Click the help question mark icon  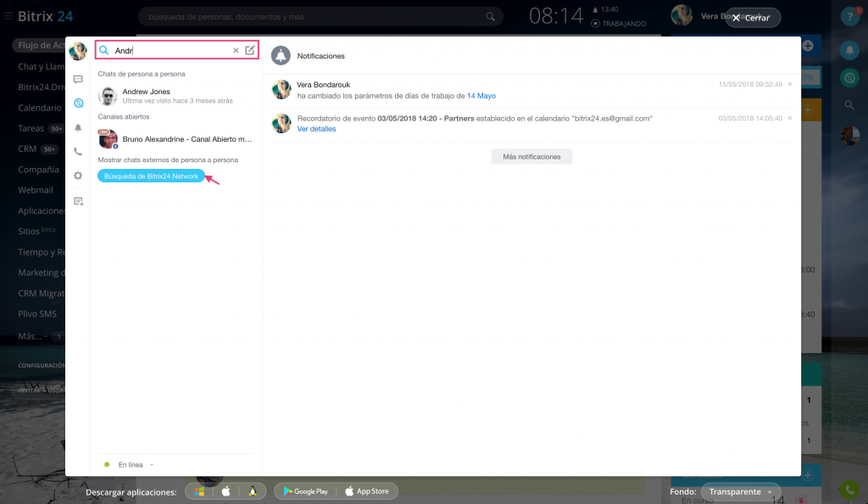click(849, 17)
